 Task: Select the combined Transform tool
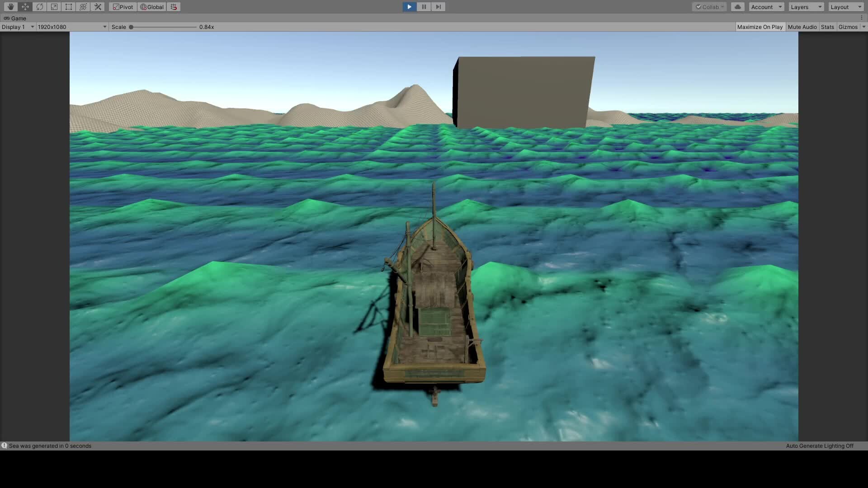(83, 7)
